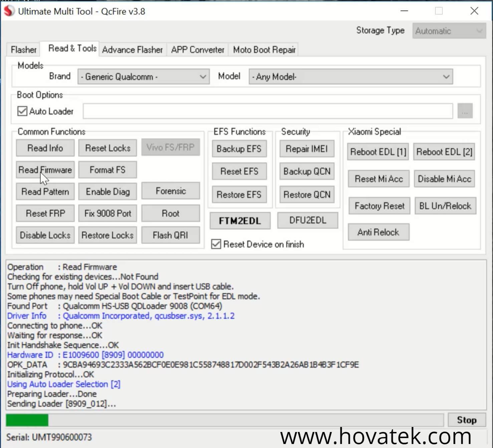Click the Reset Mi Acc button
Viewport: 493px width, 448px height.
(379, 179)
